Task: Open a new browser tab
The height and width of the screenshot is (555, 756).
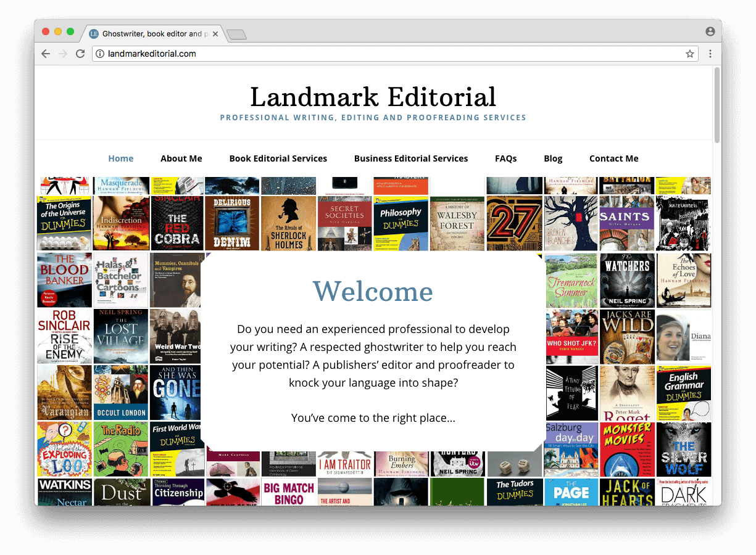Action: [236, 35]
